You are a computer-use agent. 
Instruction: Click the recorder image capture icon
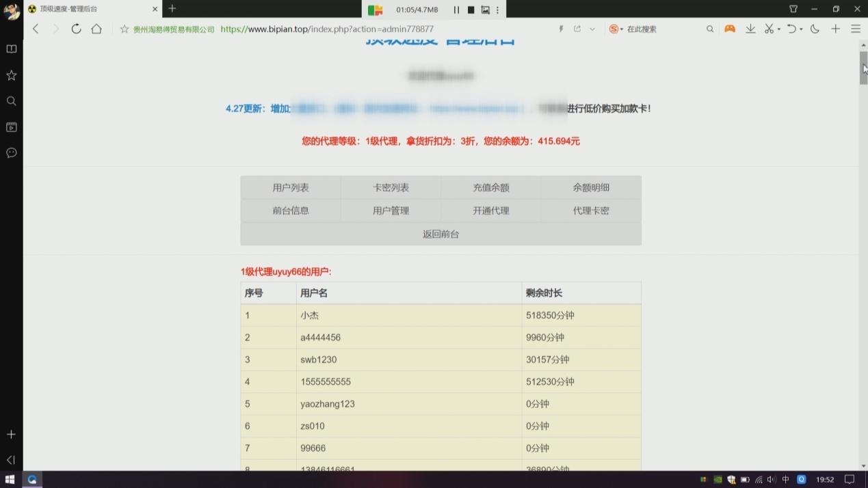pos(485,10)
